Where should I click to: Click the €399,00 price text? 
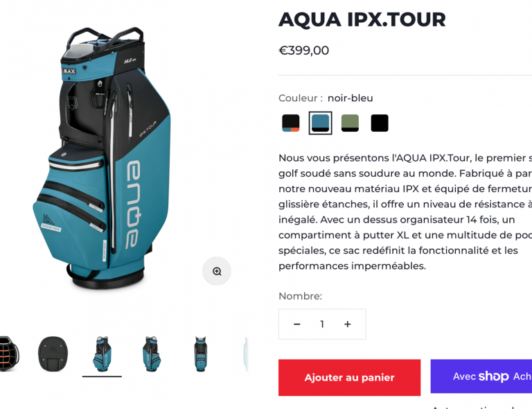coord(303,51)
